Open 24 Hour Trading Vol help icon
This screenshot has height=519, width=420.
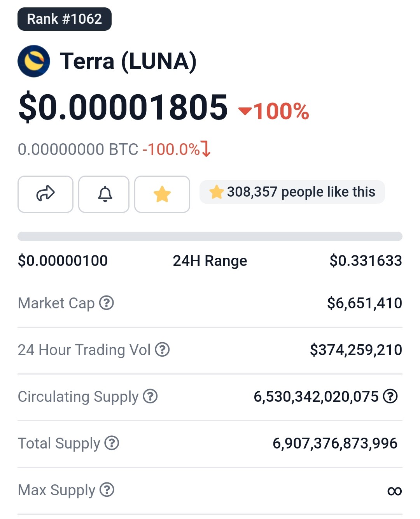[x=162, y=349]
